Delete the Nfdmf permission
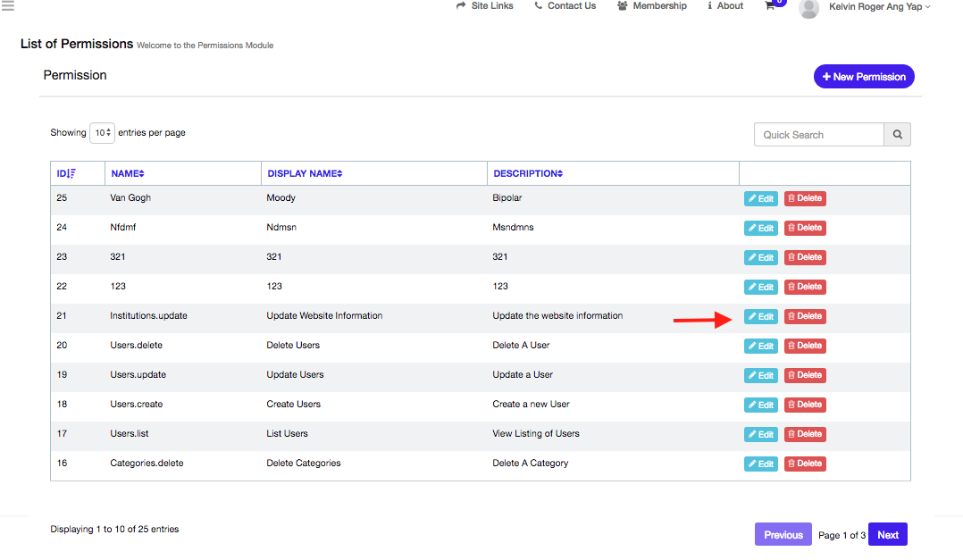Image resolution: width=963 pixels, height=560 pixels. 805,228
